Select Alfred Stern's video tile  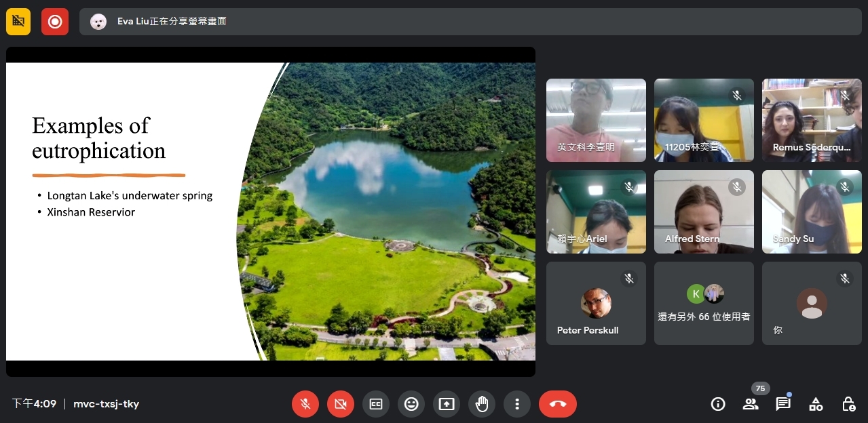click(x=704, y=211)
